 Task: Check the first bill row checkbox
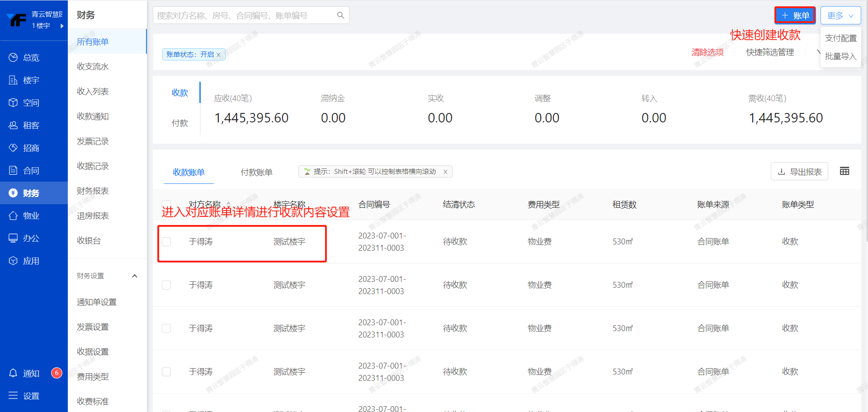(166, 242)
